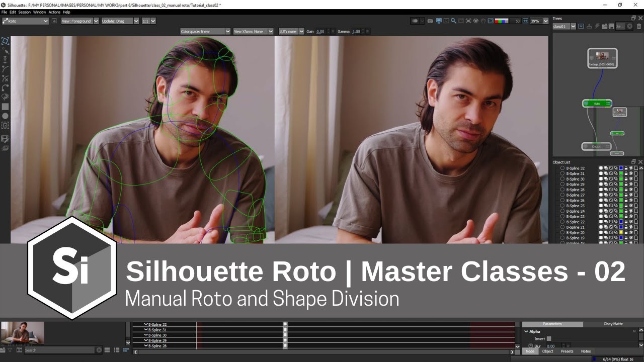Toggle the RGB channel display button
This screenshot has width=644, height=362.
pyautogui.click(x=502, y=21)
